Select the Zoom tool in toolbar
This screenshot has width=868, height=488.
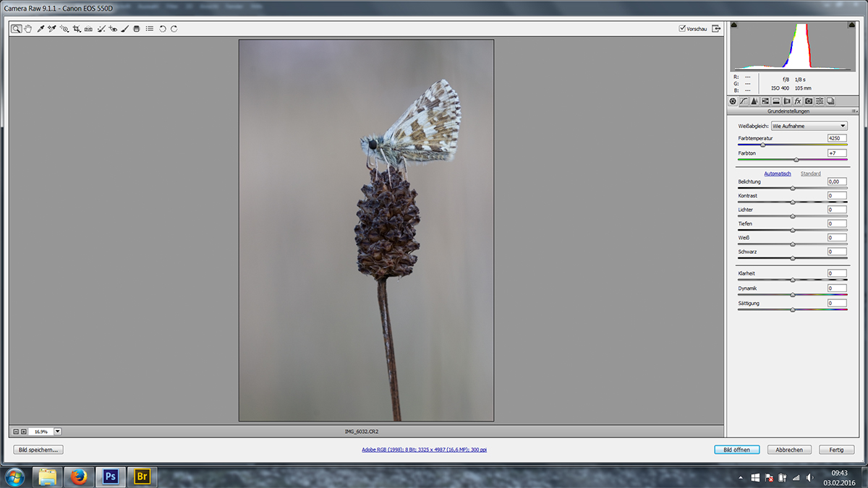(x=16, y=29)
